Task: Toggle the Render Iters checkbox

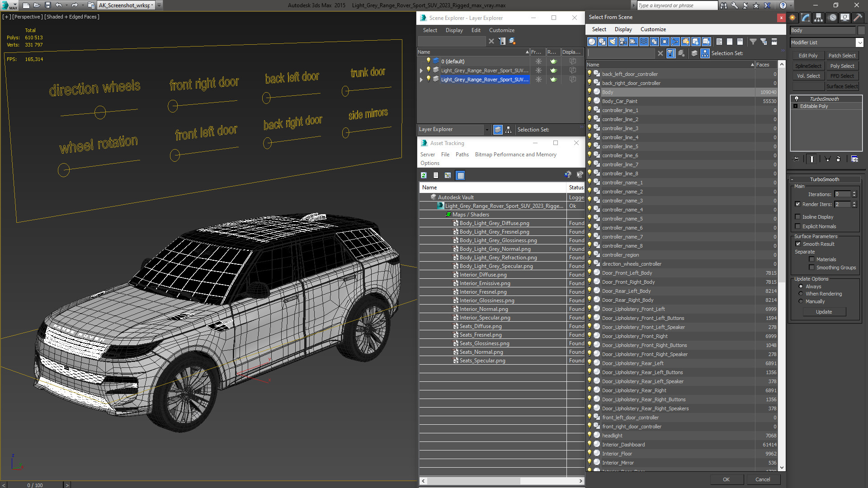Action: click(x=798, y=204)
